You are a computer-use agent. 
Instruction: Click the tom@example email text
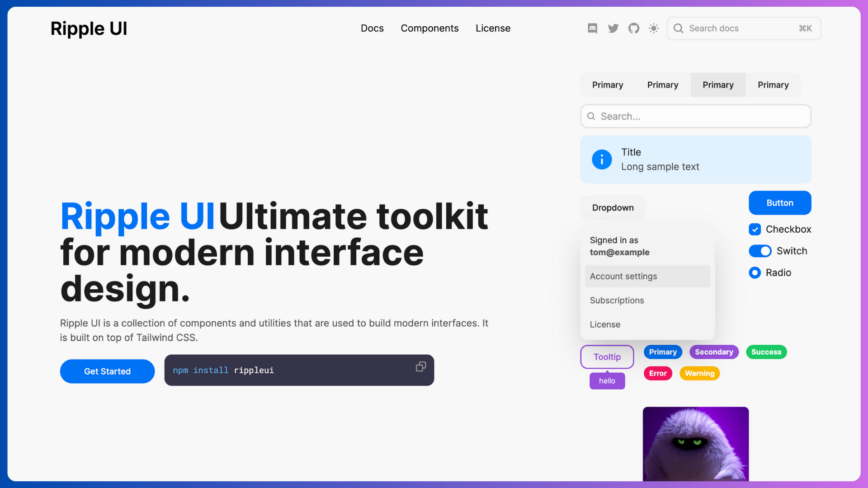coord(619,253)
